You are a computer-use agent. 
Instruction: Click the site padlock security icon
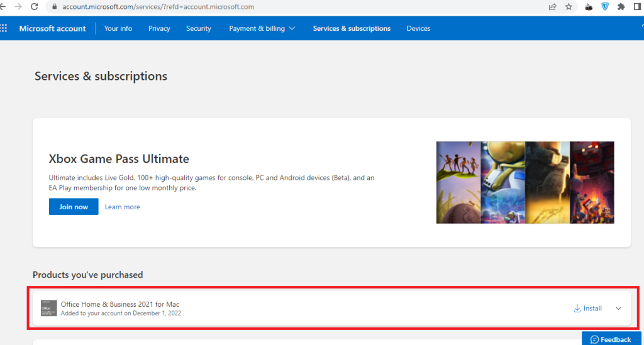pyautogui.click(x=55, y=7)
